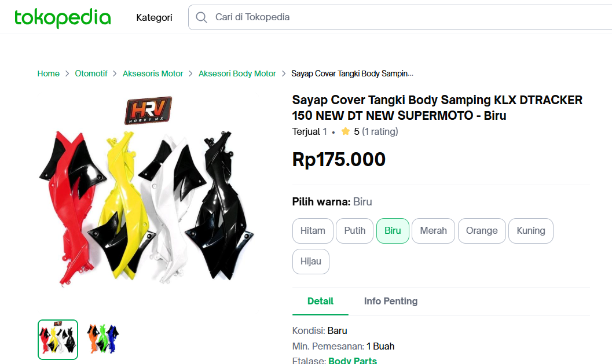
Task: Click the yellow rating star icon
Action: pos(346,131)
